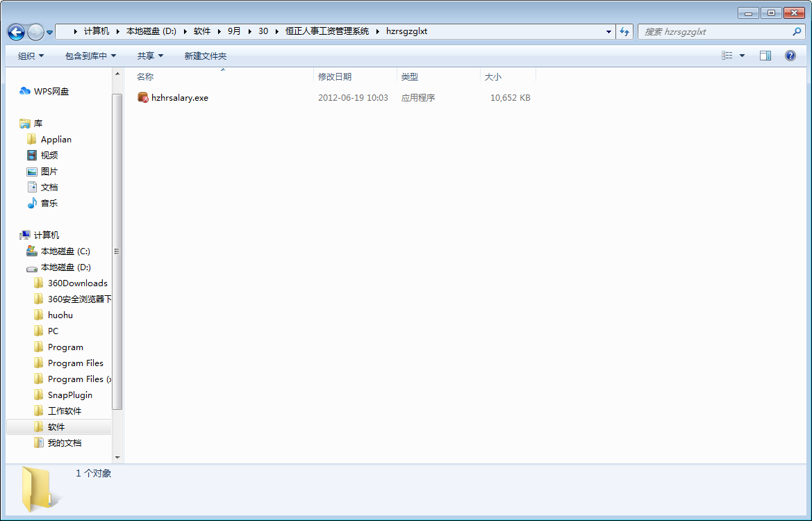Sort by the 修改日期 column header
Screen dimensions: 812x521
click(x=355, y=76)
